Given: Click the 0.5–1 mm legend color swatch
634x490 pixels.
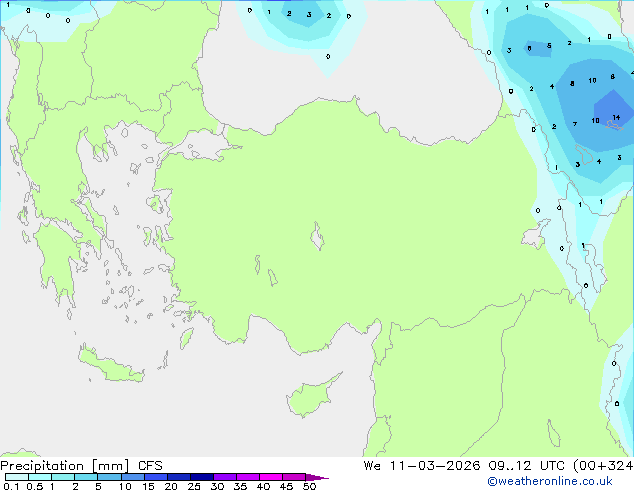Looking at the screenshot, I should click(40, 477).
